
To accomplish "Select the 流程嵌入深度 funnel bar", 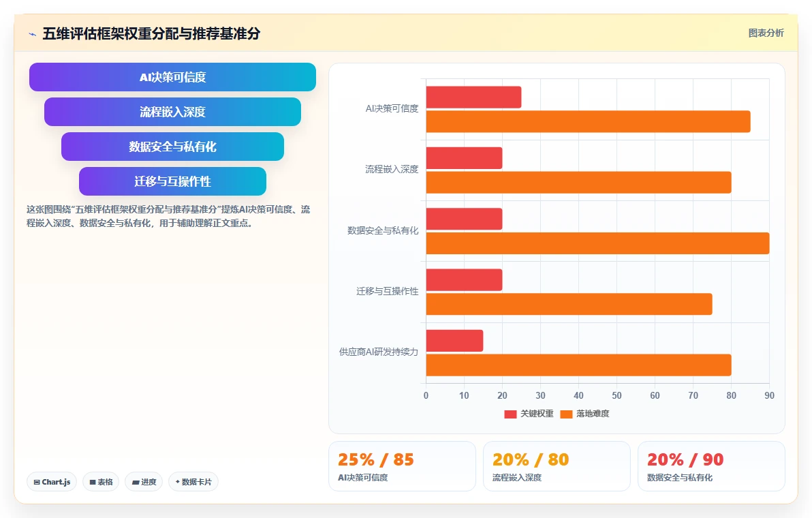I will coord(172,112).
